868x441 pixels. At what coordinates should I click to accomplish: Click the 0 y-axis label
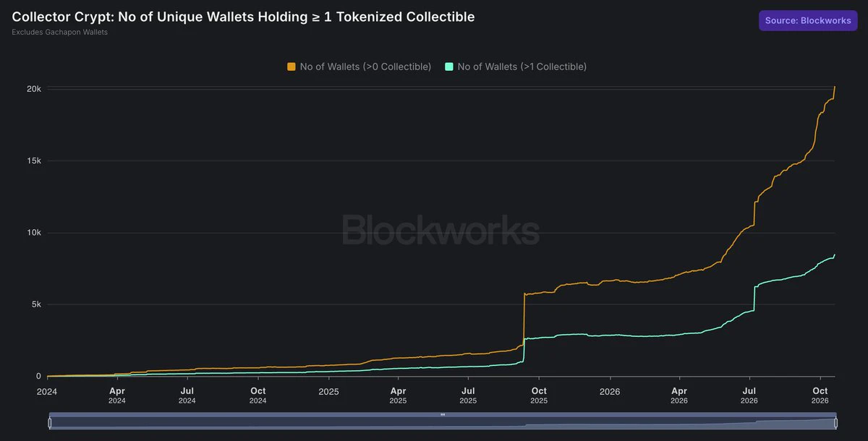tap(39, 376)
